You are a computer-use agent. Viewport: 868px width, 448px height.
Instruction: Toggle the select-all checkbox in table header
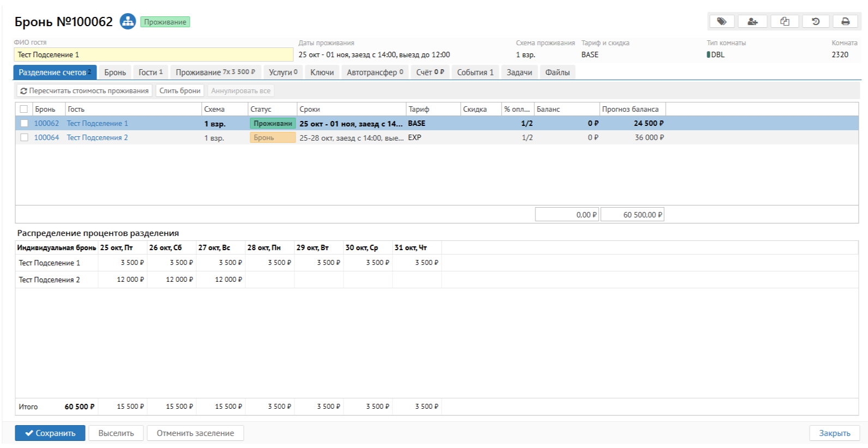click(24, 109)
